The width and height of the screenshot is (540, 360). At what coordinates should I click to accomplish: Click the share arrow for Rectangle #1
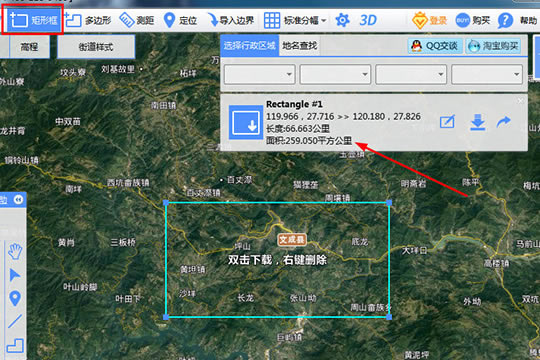click(x=503, y=122)
